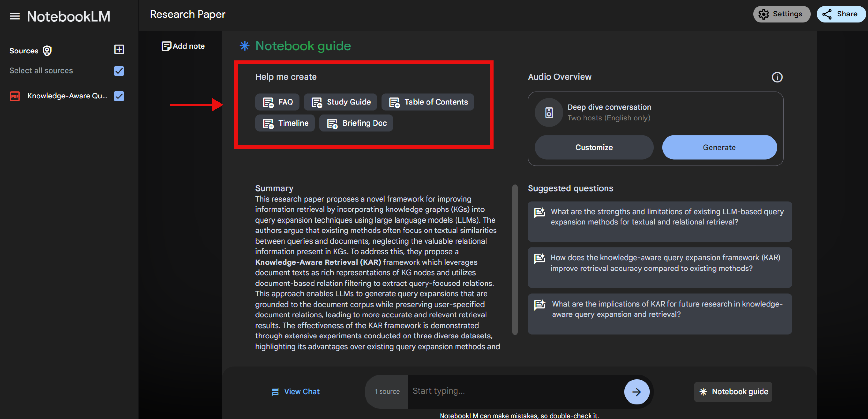Click the Briefing Doc note icon
This screenshot has width=868, height=419.
pyautogui.click(x=332, y=124)
